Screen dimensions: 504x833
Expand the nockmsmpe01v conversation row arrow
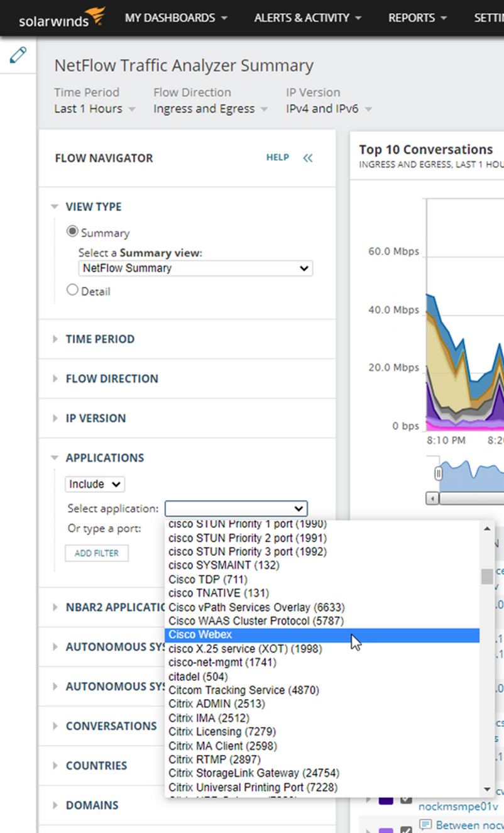(x=369, y=800)
